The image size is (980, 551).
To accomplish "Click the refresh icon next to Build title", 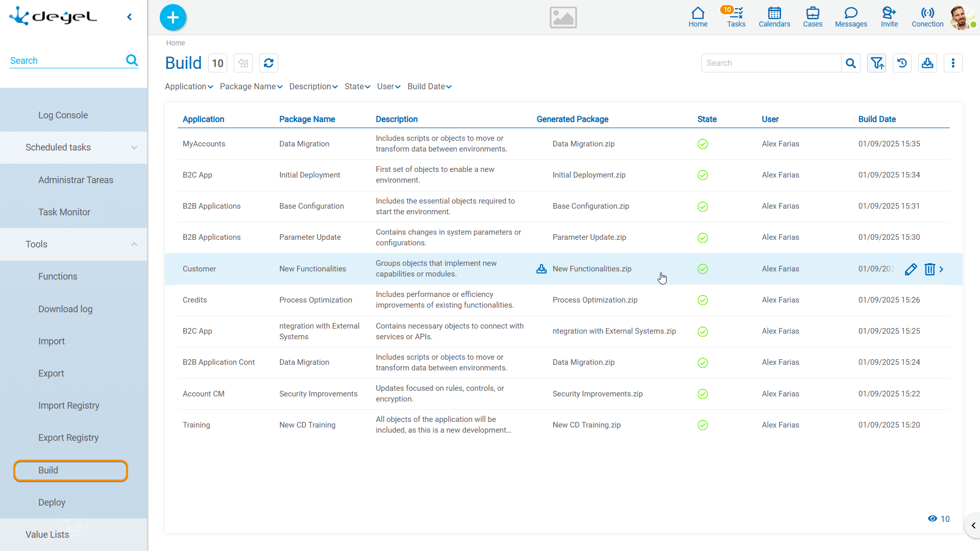I will (268, 63).
